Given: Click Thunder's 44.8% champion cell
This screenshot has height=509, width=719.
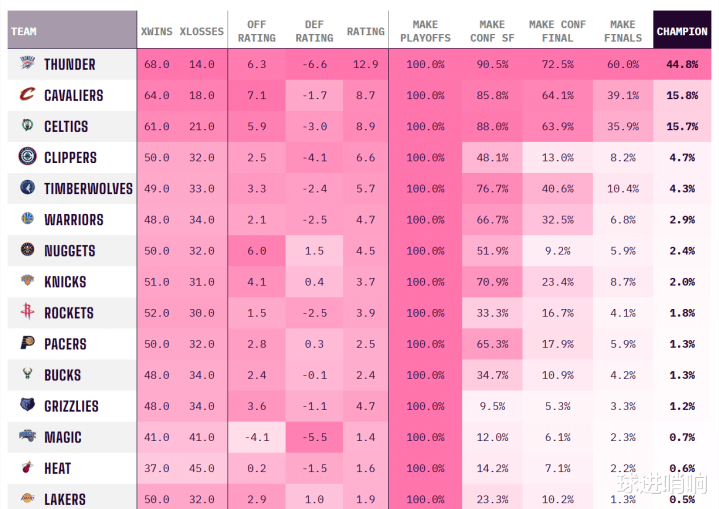Looking at the screenshot, I should click(682, 64).
